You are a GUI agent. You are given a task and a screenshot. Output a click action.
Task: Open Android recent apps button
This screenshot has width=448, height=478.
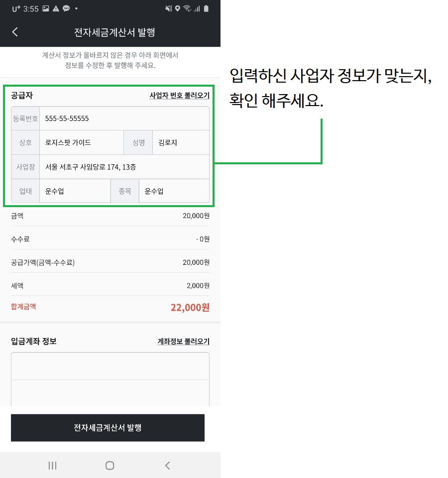pyautogui.click(x=52, y=465)
